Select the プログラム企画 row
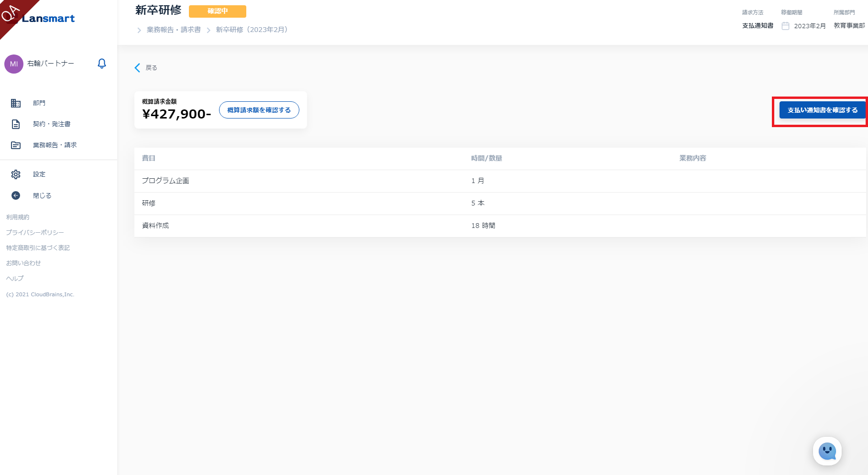 click(500, 181)
